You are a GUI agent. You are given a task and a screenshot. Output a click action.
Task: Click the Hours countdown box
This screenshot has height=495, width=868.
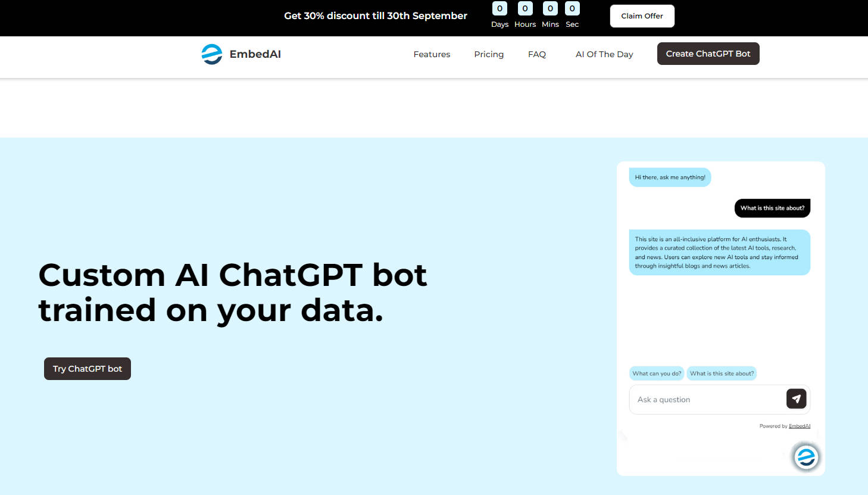click(x=525, y=8)
